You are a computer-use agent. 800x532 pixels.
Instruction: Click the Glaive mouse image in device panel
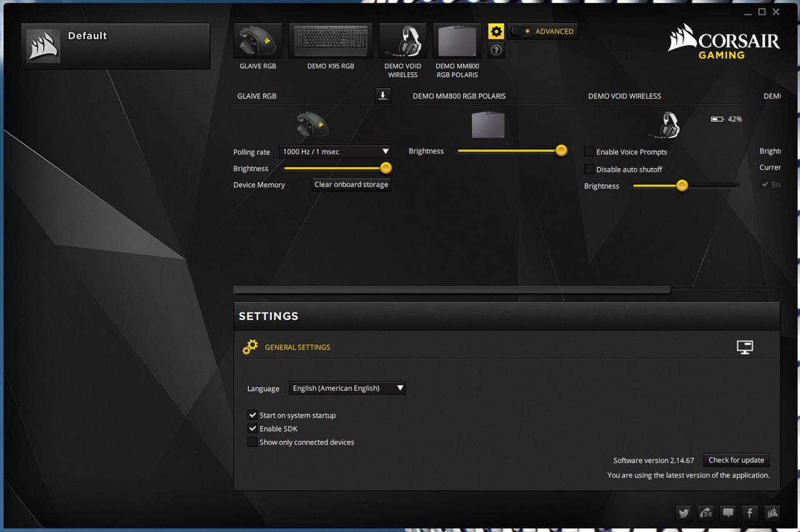pyautogui.click(x=312, y=125)
